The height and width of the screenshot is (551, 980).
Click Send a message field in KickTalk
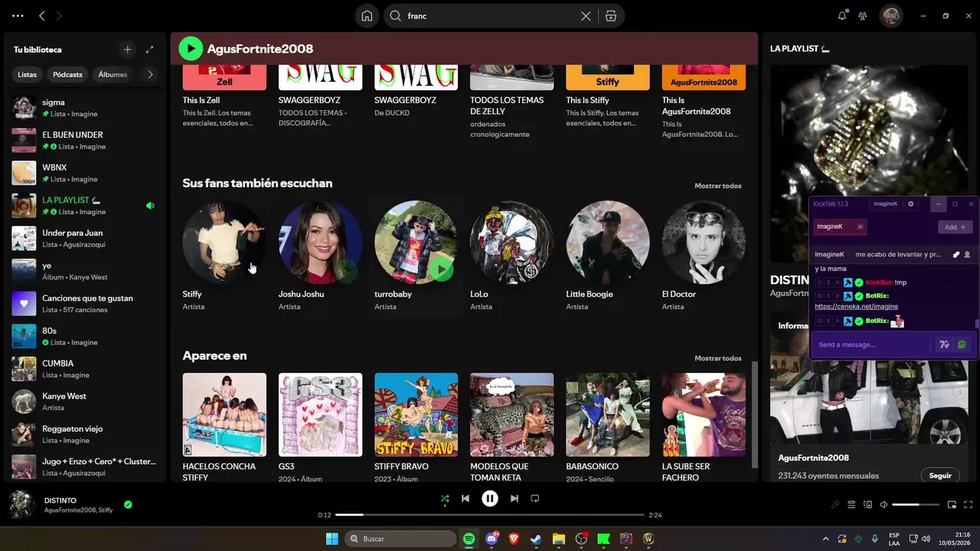tap(873, 345)
